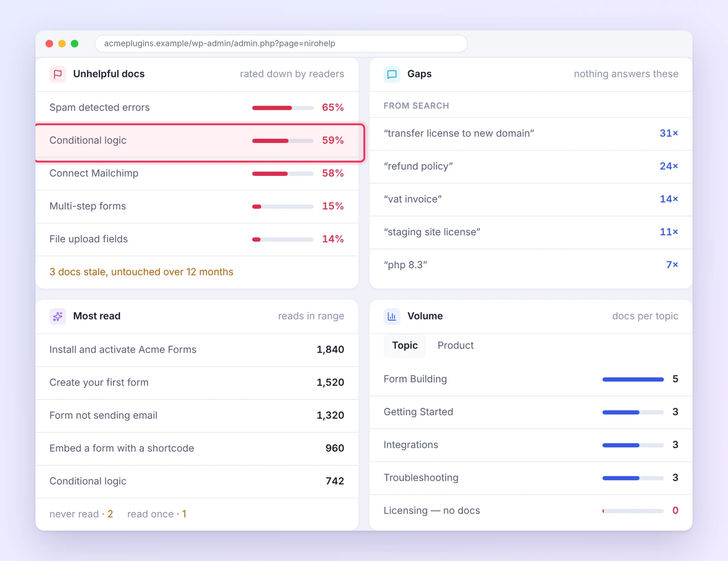Click the never read · 2 filter

pyautogui.click(x=81, y=514)
